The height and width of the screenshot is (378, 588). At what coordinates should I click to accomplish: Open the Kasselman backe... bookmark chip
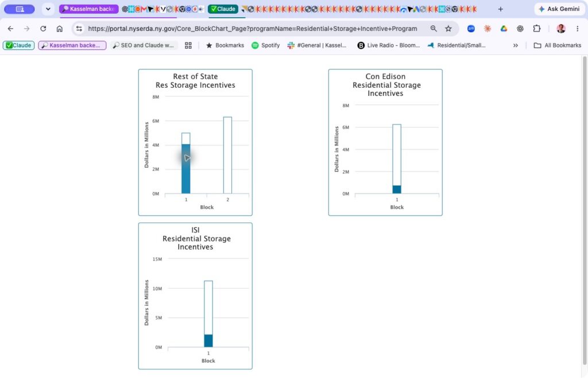[x=72, y=45]
